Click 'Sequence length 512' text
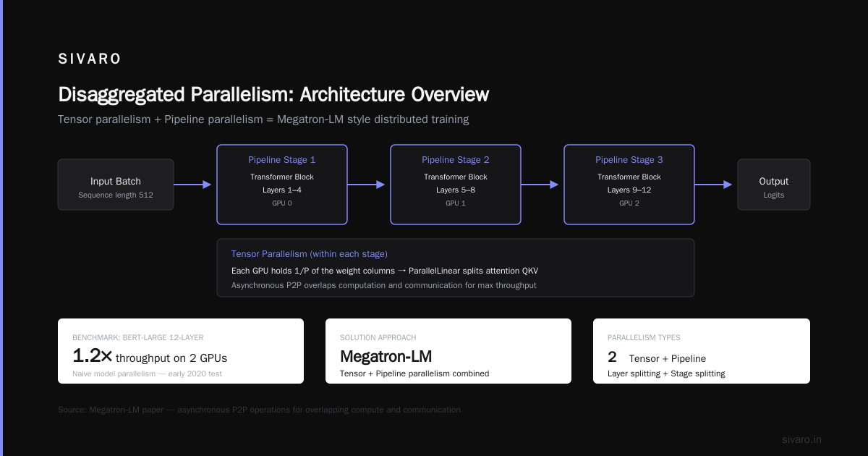This screenshot has width=868, height=456. (x=116, y=195)
